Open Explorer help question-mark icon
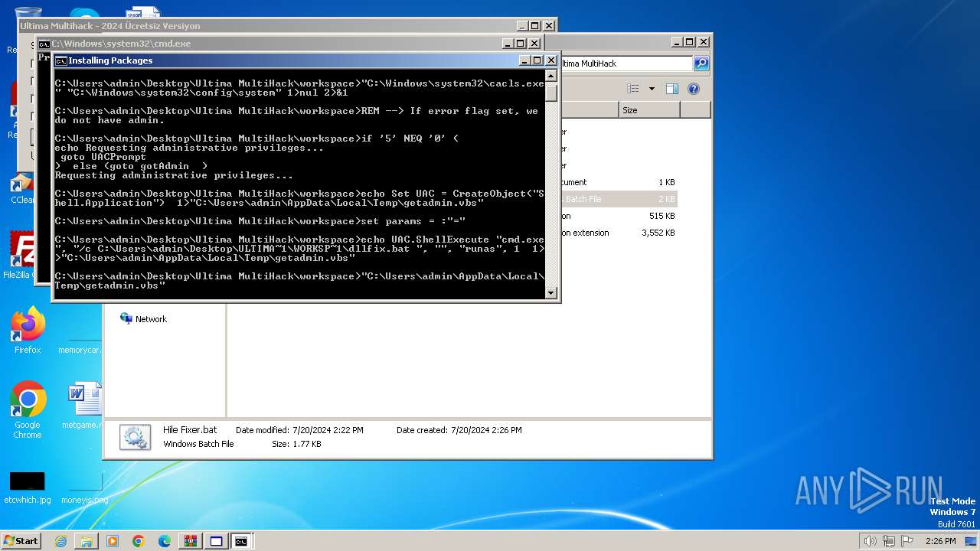 coord(694,89)
